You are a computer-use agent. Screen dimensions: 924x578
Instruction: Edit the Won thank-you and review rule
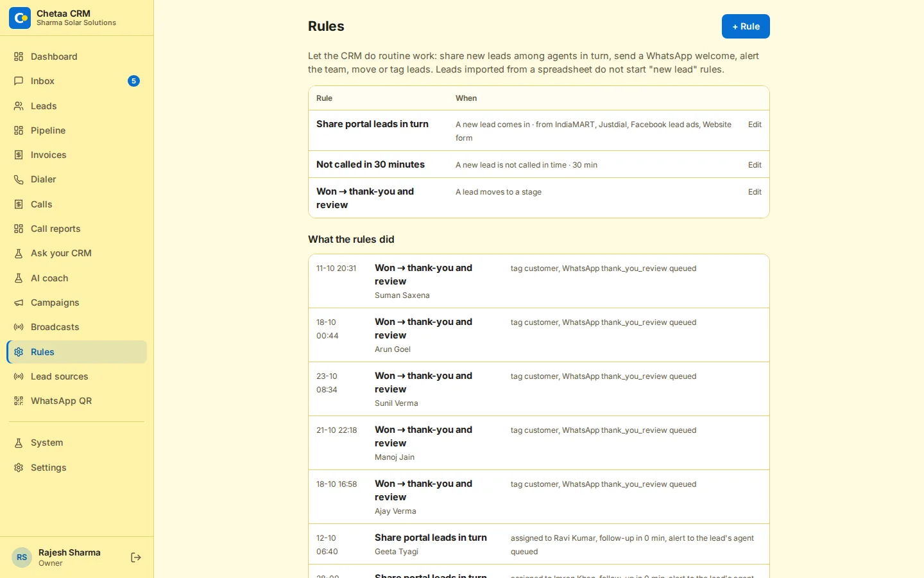[755, 192]
